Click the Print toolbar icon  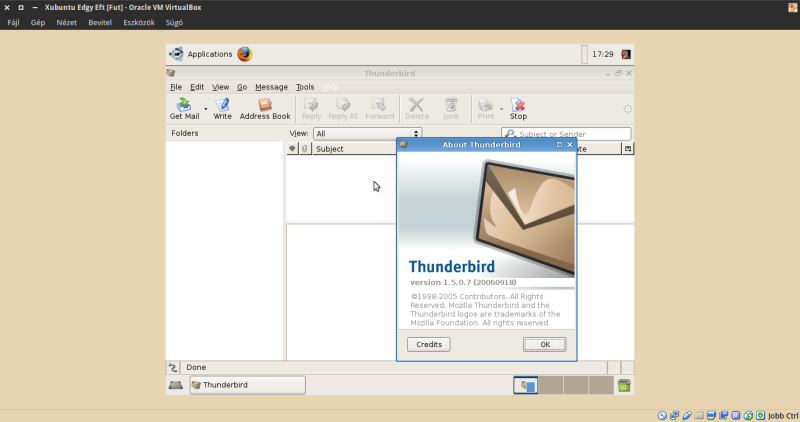[485, 105]
